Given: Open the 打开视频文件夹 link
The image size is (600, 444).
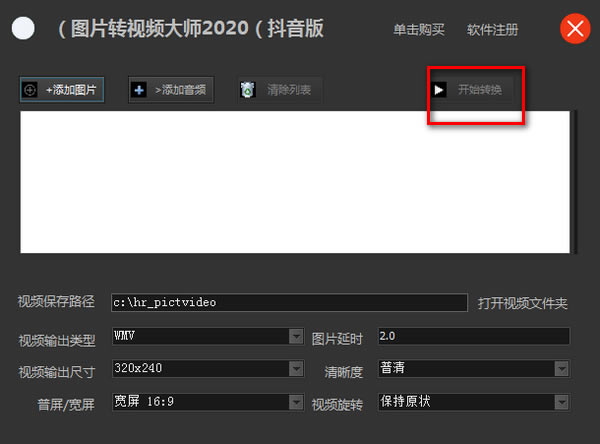Looking at the screenshot, I should pos(522,303).
